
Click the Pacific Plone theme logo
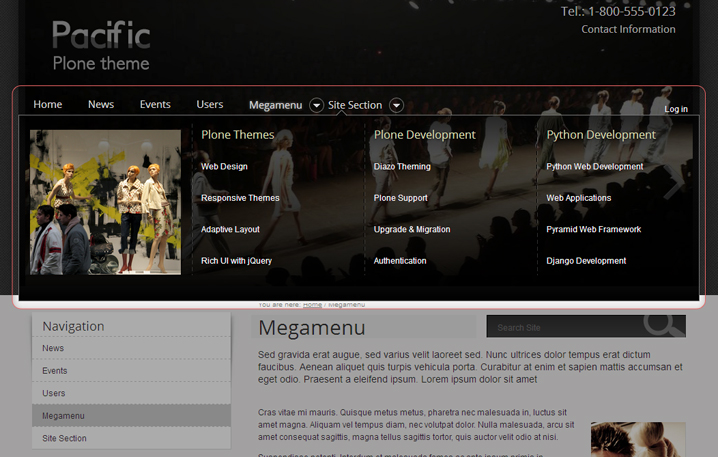(101, 45)
